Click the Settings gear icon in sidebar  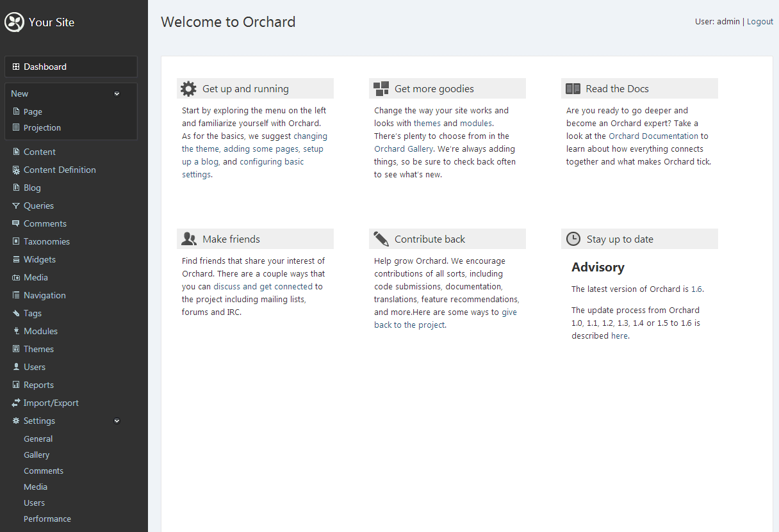(x=17, y=421)
